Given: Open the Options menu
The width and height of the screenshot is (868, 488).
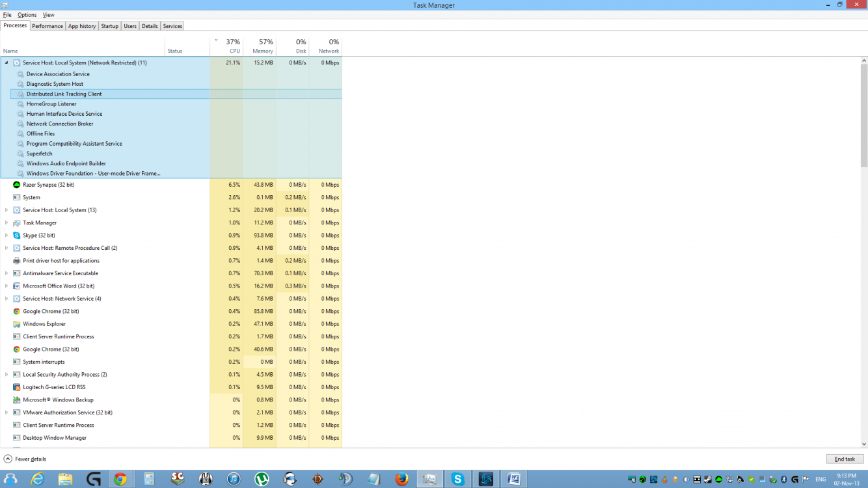Looking at the screenshot, I should [x=27, y=14].
